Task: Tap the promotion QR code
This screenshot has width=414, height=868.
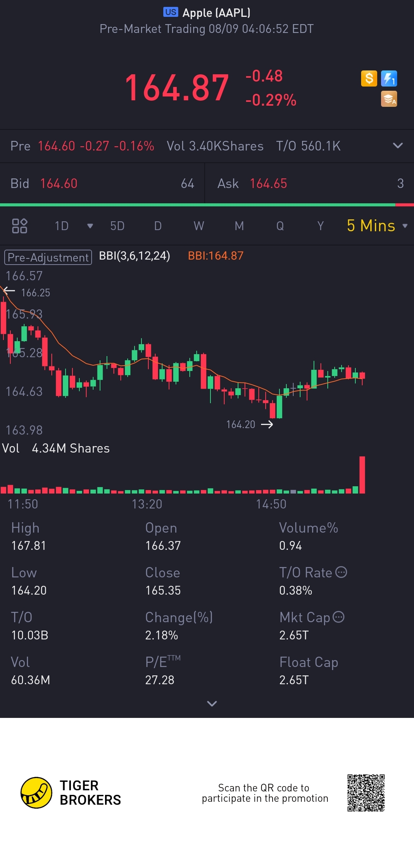Action: (366, 793)
